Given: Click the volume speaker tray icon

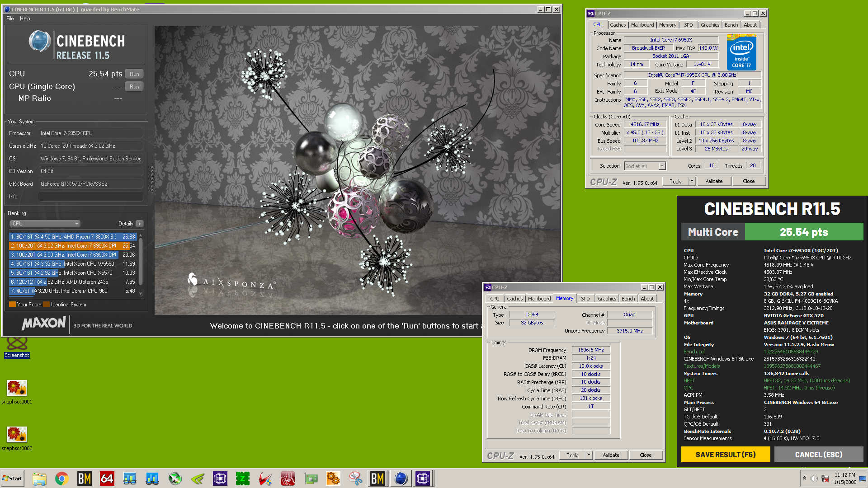Looking at the screenshot, I should 814,479.
